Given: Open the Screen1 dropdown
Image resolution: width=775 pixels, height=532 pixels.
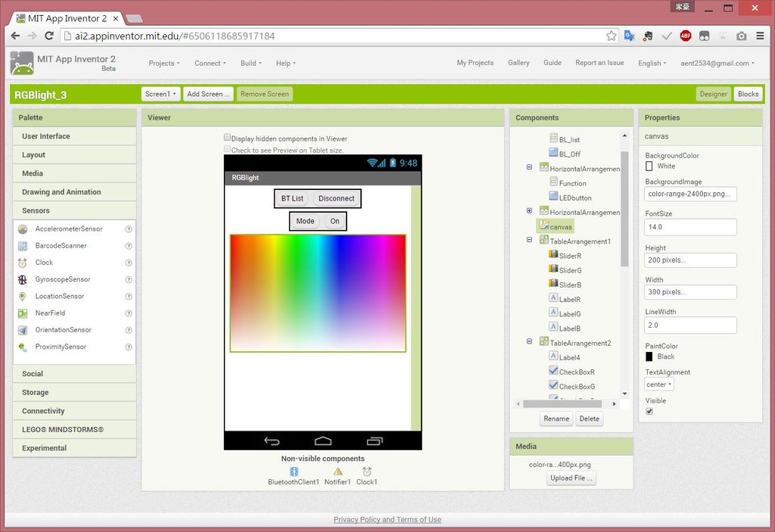Looking at the screenshot, I should tap(160, 94).
